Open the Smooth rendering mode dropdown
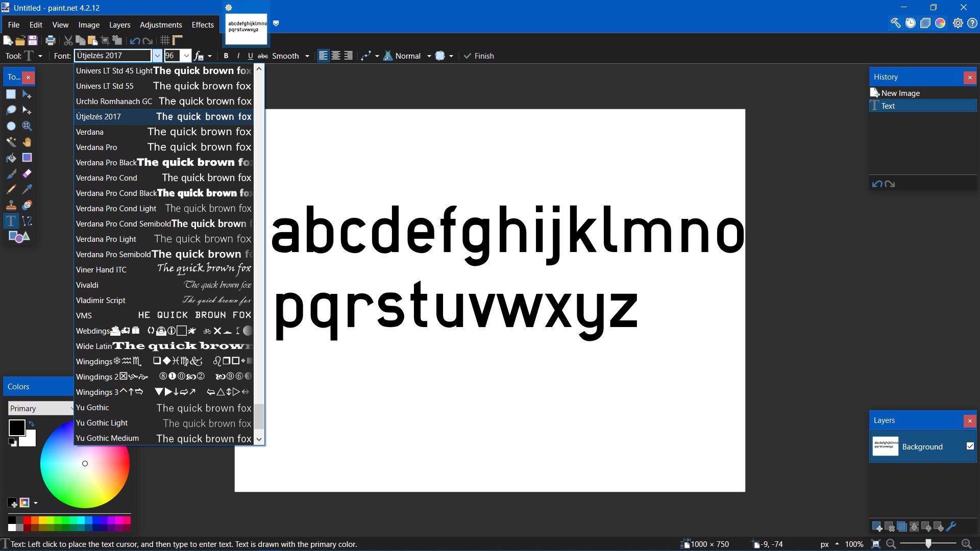Screen dimensions: 980x551 291,56
